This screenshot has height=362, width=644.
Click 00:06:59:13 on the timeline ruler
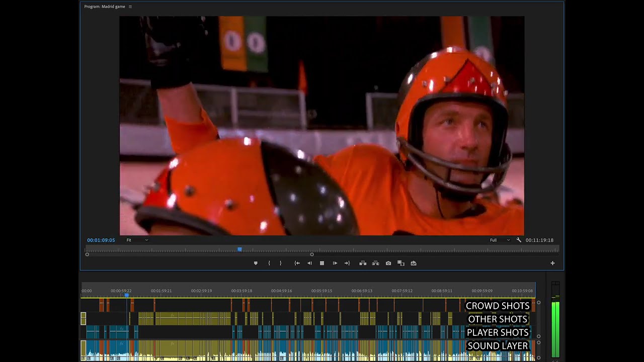362,291
